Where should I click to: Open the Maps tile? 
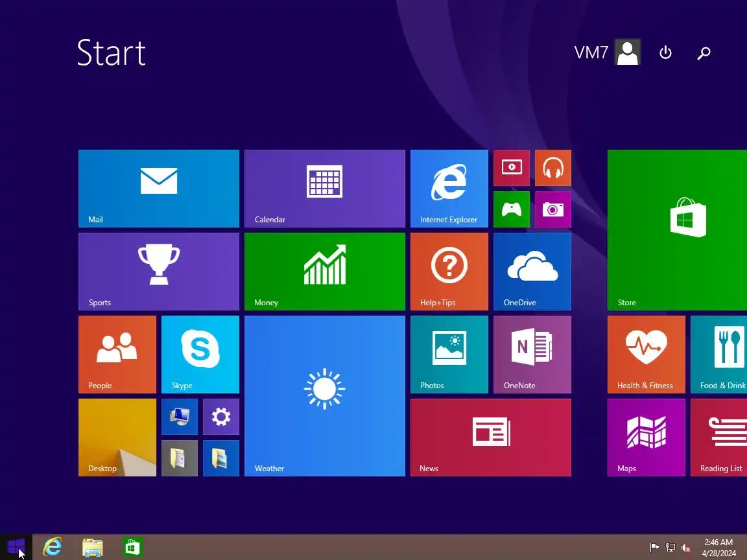[x=646, y=437]
